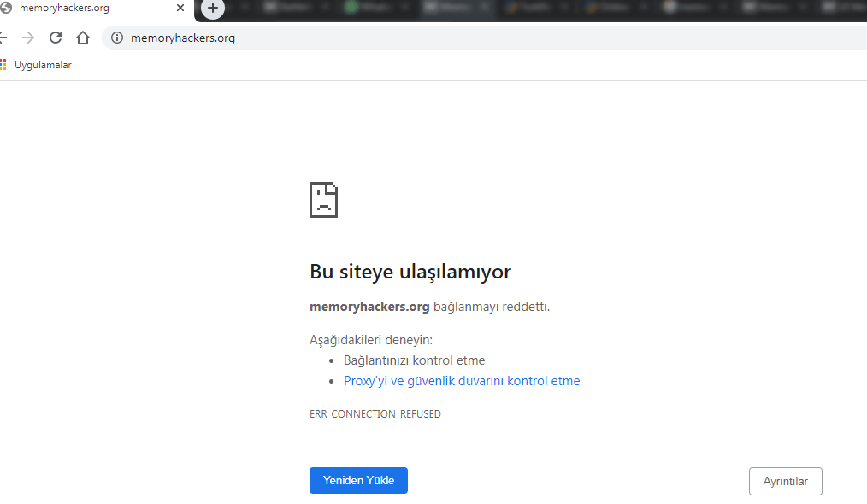This screenshot has width=867, height=504.
Task: Select the bold memoryhackers.org text in error message
Action: click(369, 307)
